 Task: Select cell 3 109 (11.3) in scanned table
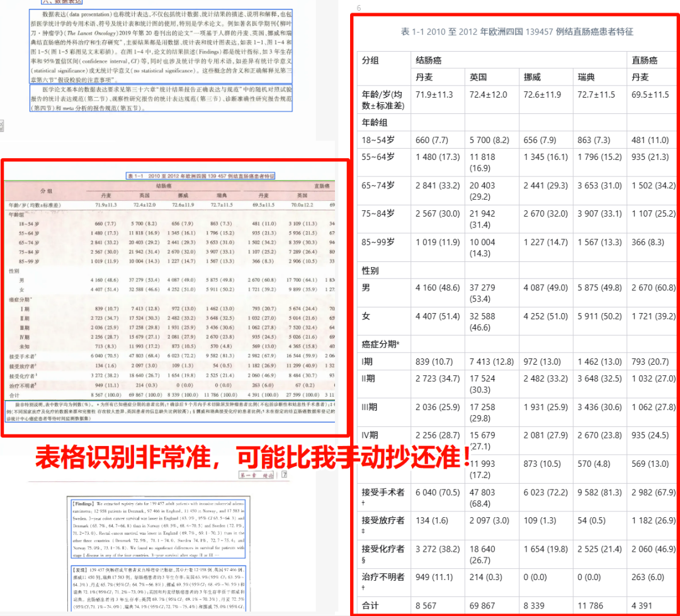pyautogui.click(x=302, y=224)
